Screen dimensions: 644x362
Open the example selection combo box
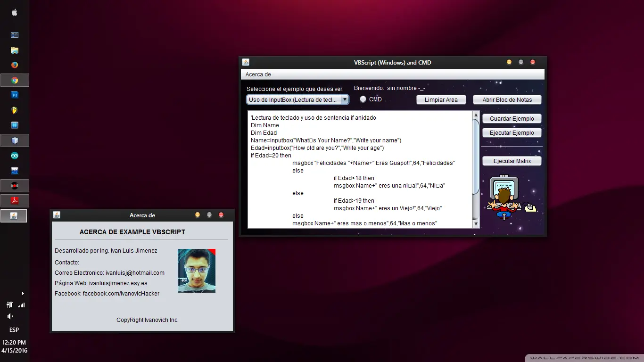tap(297, 99)
